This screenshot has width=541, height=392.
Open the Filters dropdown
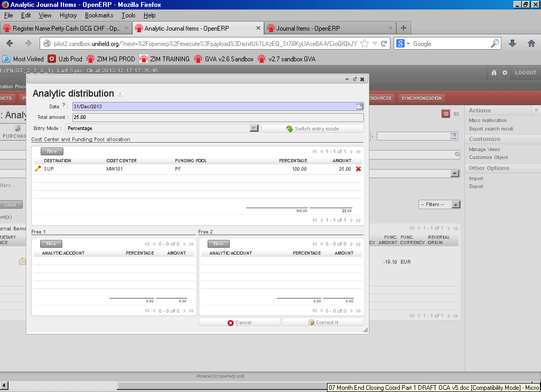439,204
